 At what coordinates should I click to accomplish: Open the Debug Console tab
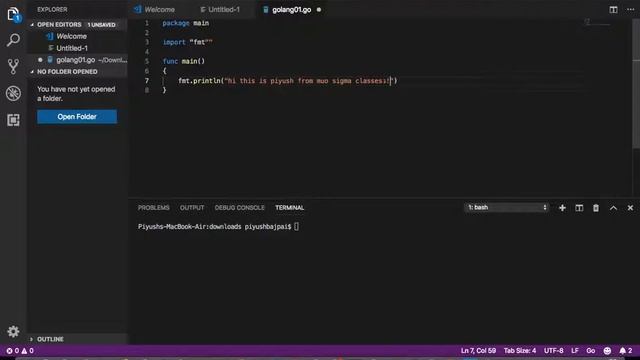coord(240,208)
